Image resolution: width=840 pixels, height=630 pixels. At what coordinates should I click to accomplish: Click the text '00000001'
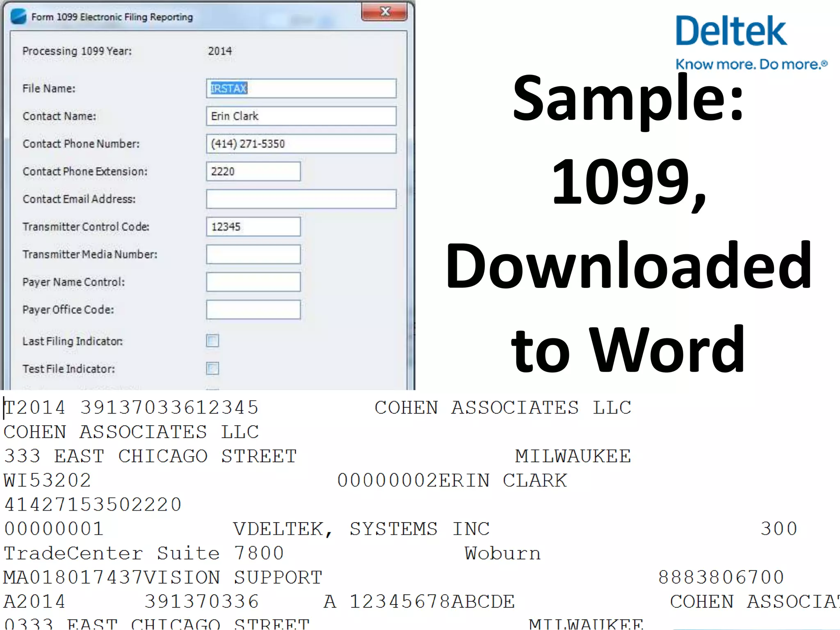53,529
